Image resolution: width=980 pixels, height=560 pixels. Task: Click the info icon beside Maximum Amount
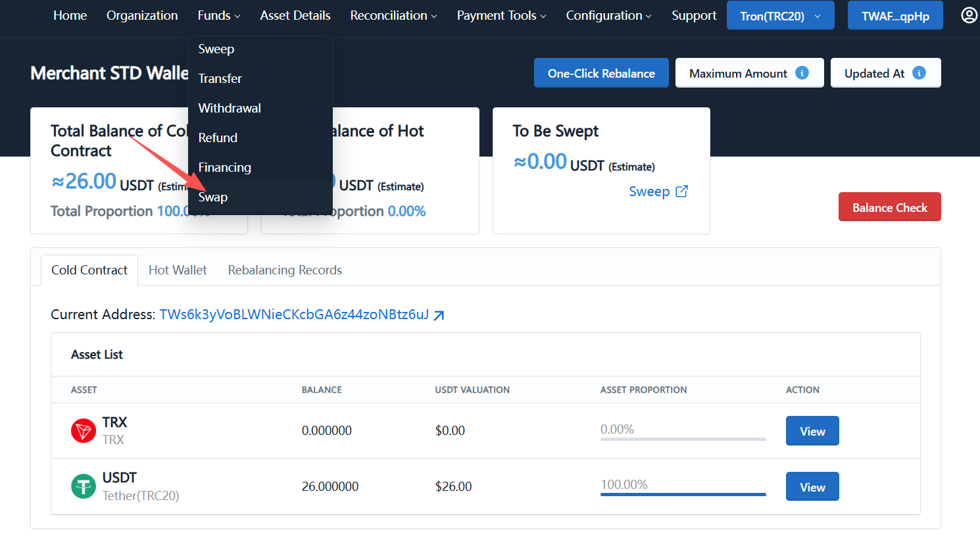(x=802, y=73)
